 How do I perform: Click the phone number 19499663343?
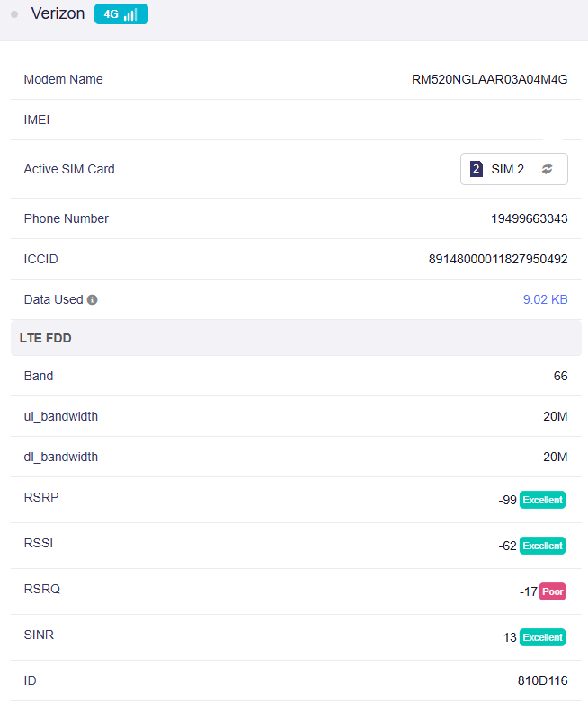click(x=529, y=218)
